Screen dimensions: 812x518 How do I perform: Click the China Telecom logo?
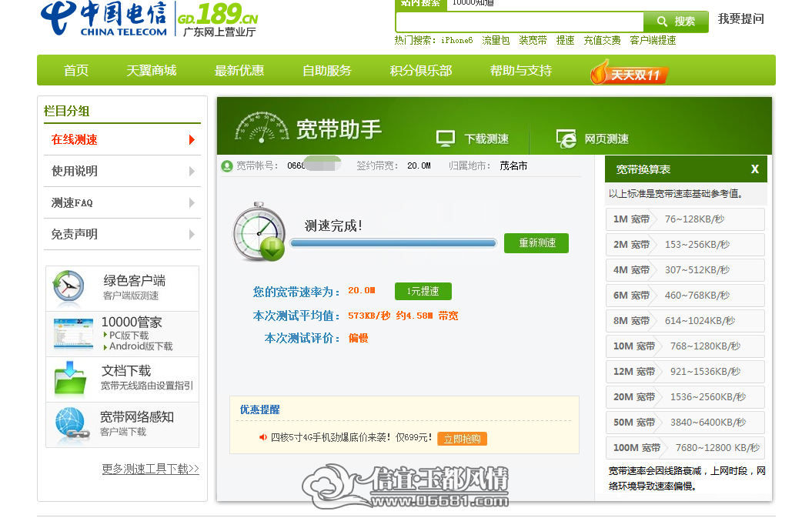pyautogui.click(x=104, y=18)
